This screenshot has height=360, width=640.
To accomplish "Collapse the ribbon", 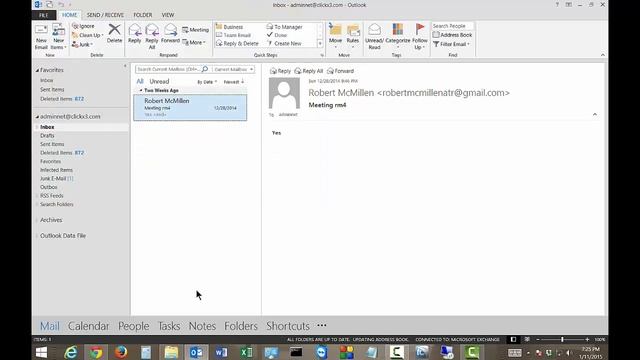I will pos(603,55).
